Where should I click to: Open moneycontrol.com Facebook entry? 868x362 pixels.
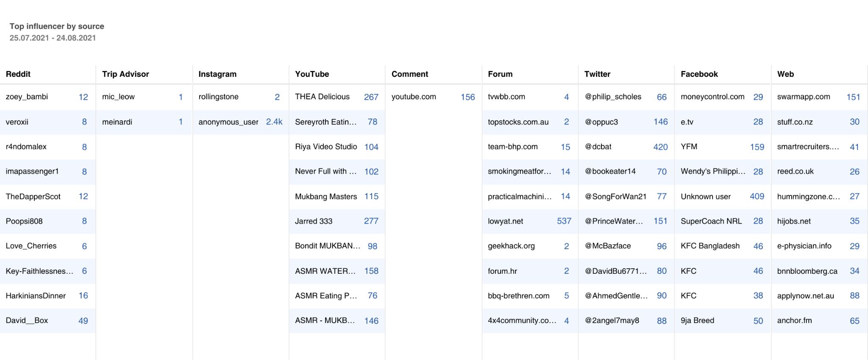click(712, 97)
